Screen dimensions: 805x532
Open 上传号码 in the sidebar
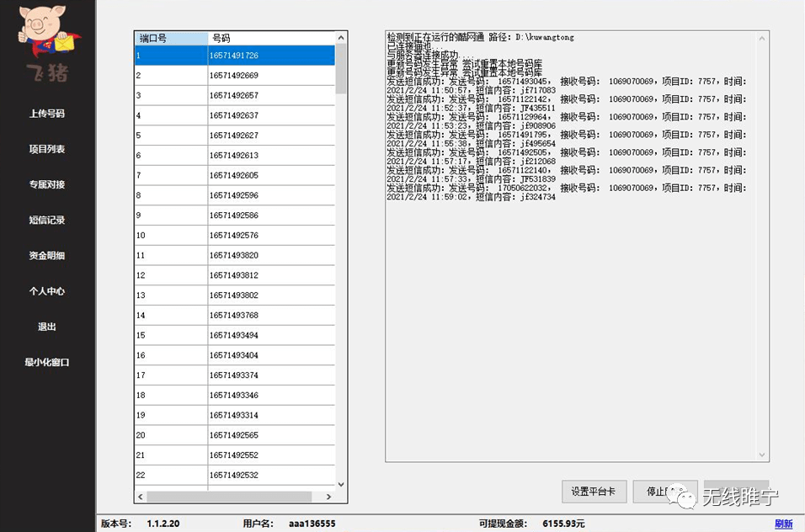[47, 114]
